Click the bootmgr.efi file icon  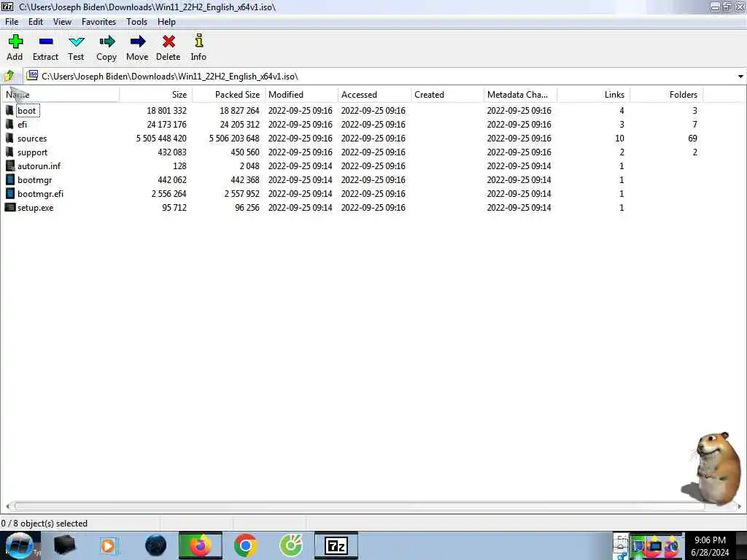click(x=10, y=193)
